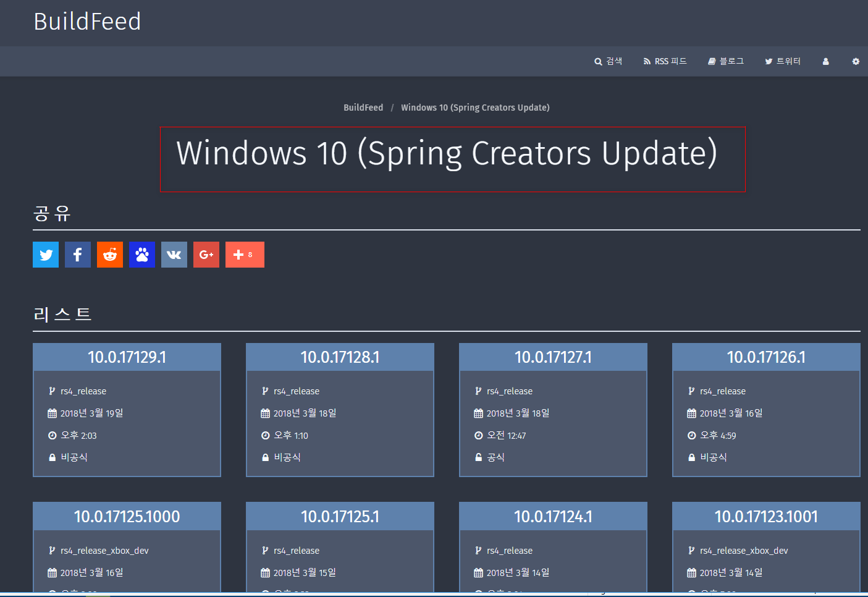Screen dimensions: 868x597
Task: Click the calendar icon in 10.0.17125.1 card
Action: (265, 573)
